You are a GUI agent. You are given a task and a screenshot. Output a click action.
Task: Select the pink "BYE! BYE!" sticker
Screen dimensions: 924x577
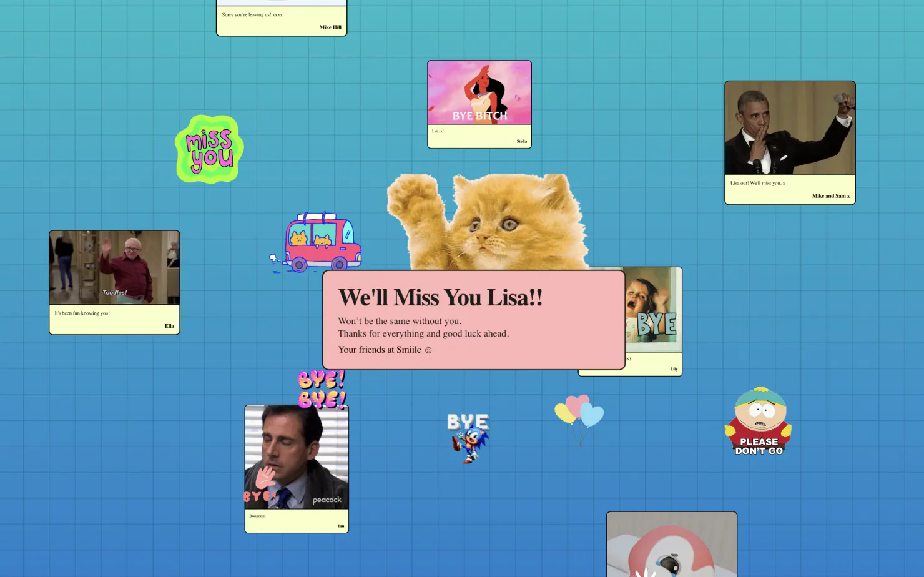point(322,388)
